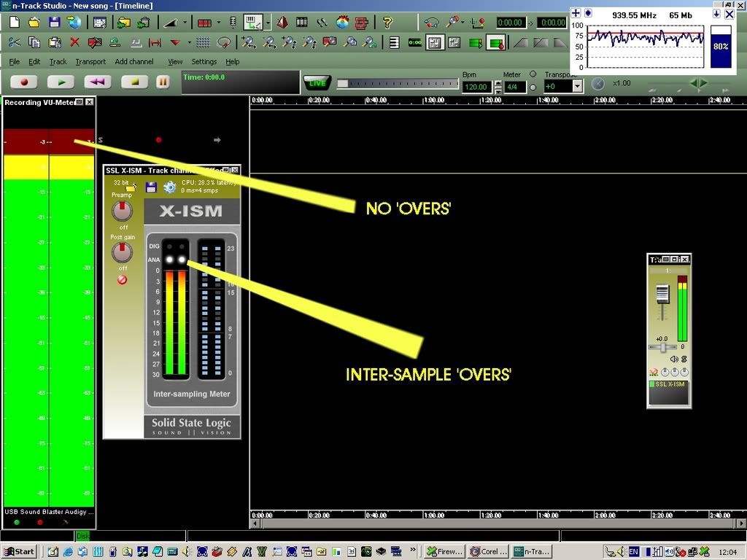Image resolution: width=747 pixels, height=560 pixels.
Task: Click the Internet Explorer quick launch icon
Action: [x=68, y=551]
